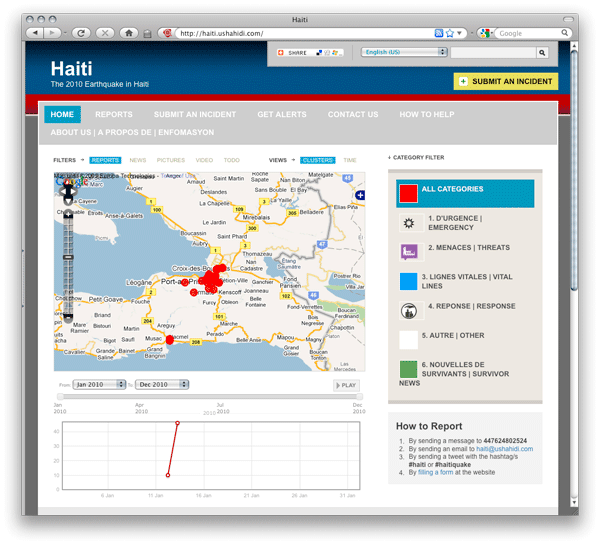Expand the Category Filter header
The image size is (600, 545).
[416, 157]
